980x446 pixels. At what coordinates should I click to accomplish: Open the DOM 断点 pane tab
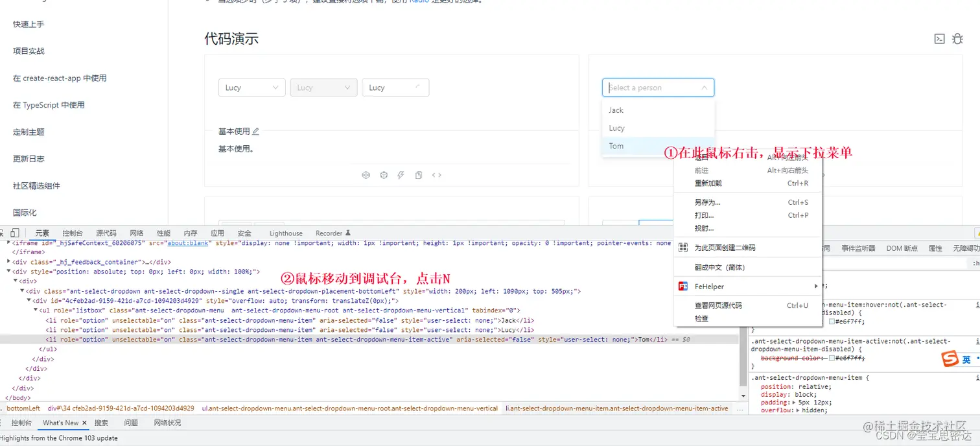(902, 248)
